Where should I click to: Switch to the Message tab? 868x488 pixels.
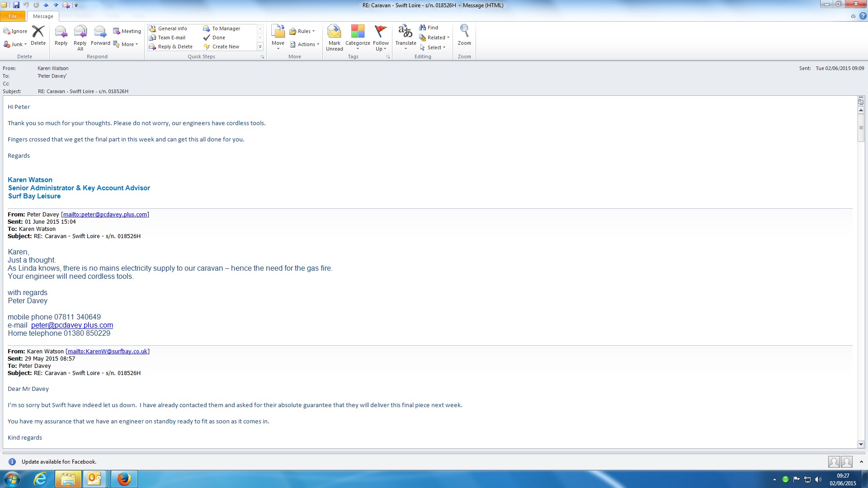coord(43,16)
